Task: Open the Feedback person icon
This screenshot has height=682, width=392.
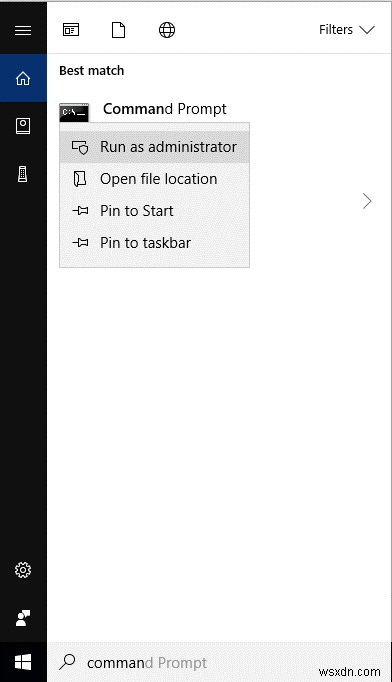Action: click(x=23, y=618)
